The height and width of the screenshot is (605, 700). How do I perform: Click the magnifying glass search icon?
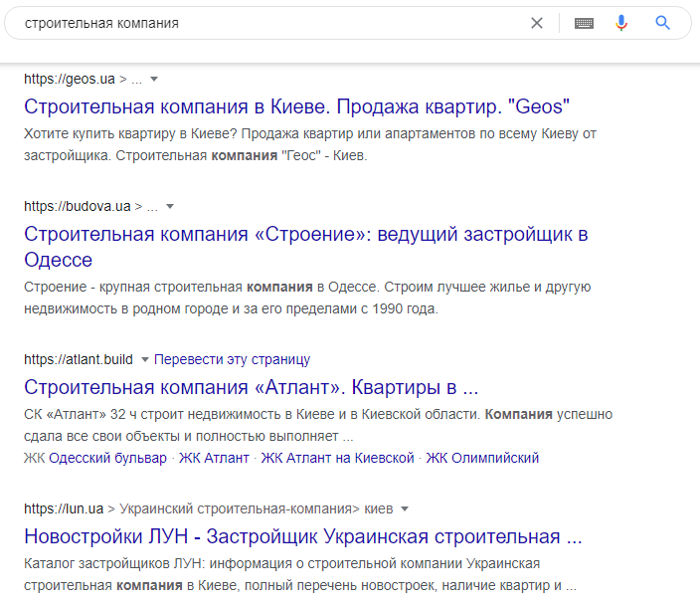click(x=663, y=23)
